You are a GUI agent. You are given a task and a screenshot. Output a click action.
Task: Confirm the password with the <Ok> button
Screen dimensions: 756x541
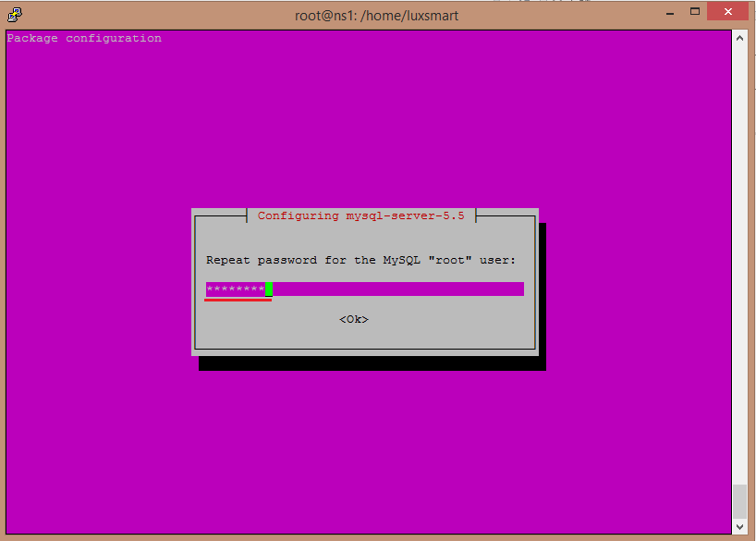[354, 319]
